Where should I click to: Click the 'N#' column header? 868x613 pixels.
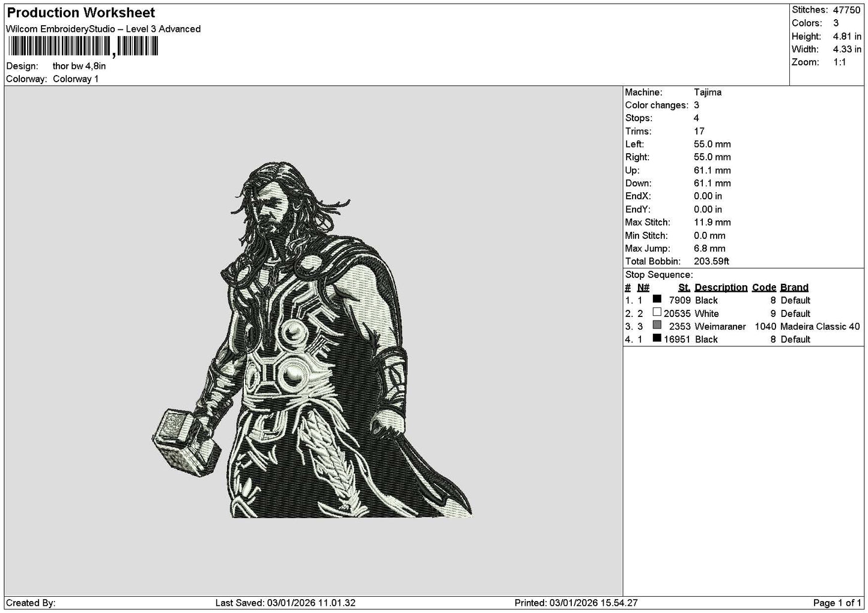(643, 288)
